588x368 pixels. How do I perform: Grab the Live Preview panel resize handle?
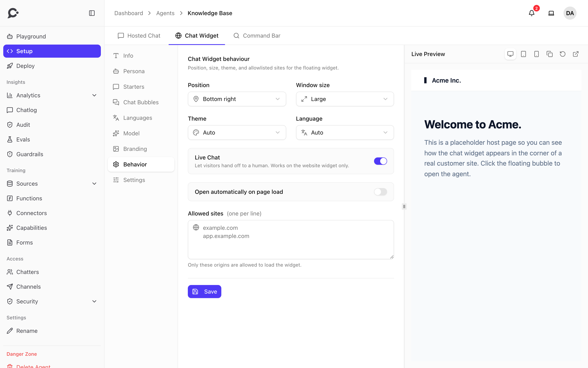[404, 207]
